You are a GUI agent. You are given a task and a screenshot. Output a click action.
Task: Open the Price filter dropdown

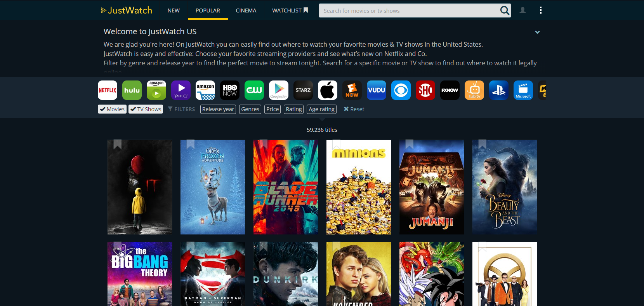point(273,109)
